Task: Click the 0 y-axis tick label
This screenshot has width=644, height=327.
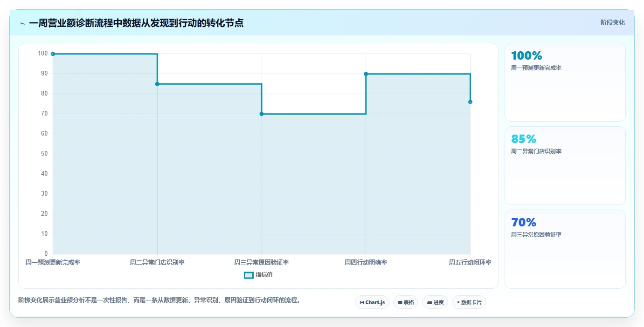Action: pyautogui.click(x=46, y=254)
